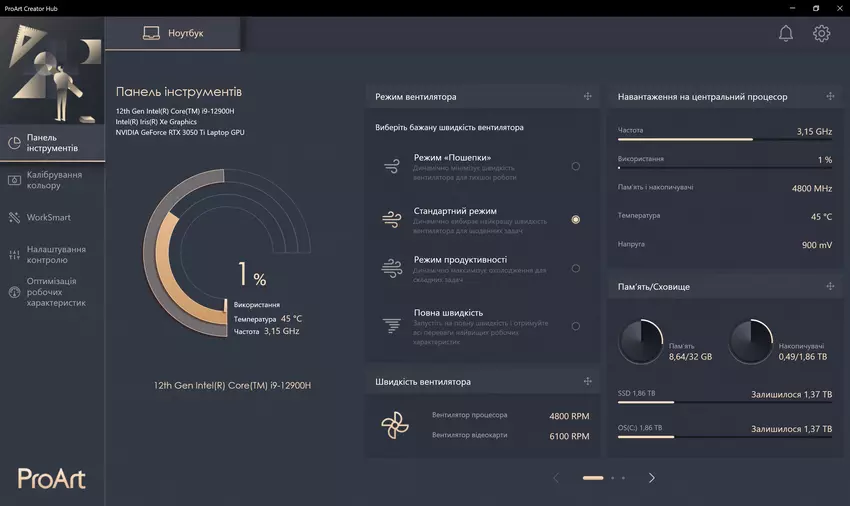Viewport: 850px width, 506px height.
Task: Click the Режим «Пошепки» wind icon
Action: click(392, 166)
